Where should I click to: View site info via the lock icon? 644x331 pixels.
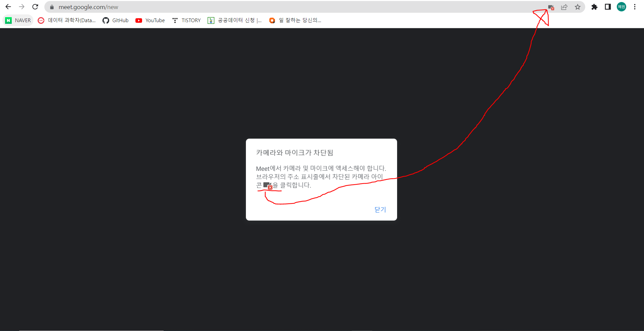[52, 7]
